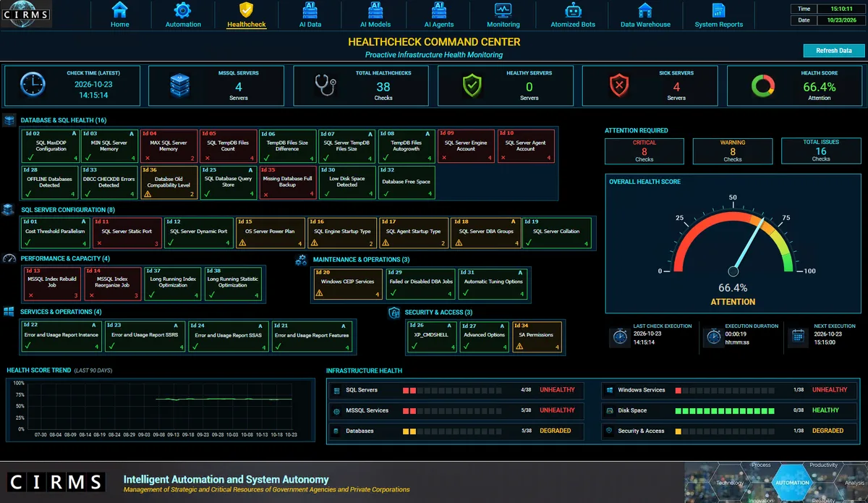Open the Critical 8 Checks card
868x503 pixels.
644,151
